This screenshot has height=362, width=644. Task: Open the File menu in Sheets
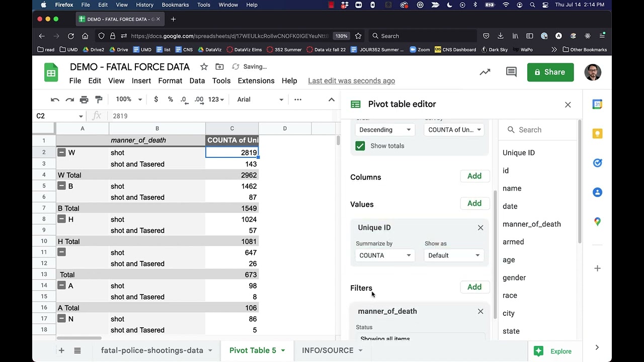coord(75,80)
